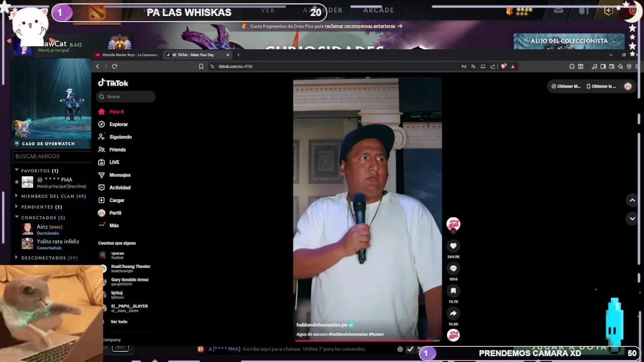The height and width of the screenshot is (362, 644).
Task: Open ARCADE tab in Dota menu
Action: (x=378, y=10)
